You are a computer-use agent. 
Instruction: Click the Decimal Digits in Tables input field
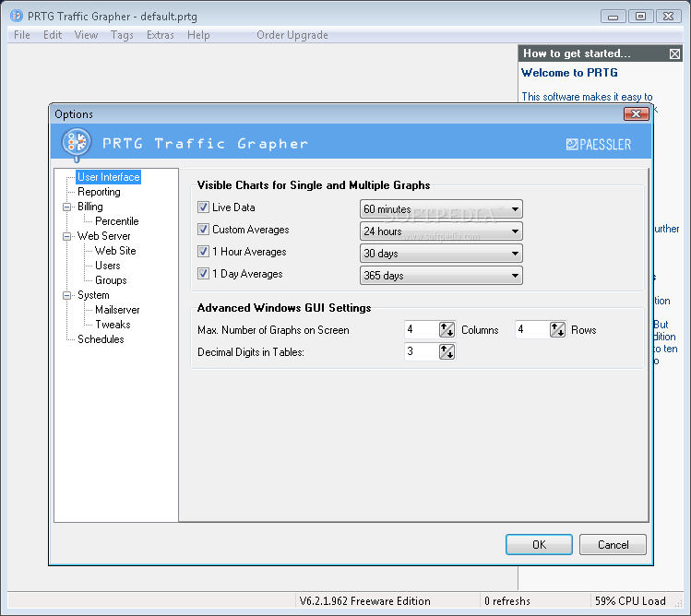[422, 351]
